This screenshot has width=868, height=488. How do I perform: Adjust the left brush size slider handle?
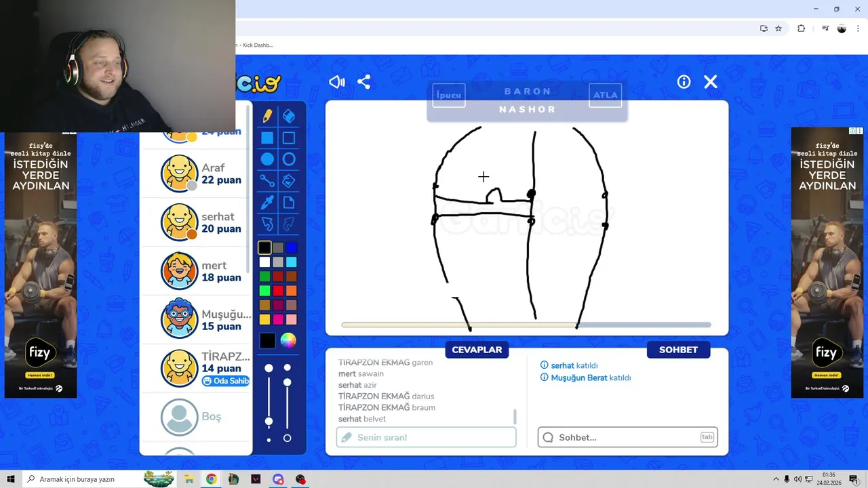(x=269, y=422)
